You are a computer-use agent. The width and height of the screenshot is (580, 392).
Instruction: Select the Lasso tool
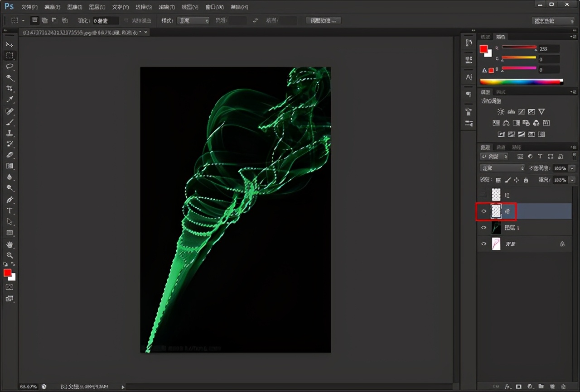[x=10, y=67]
